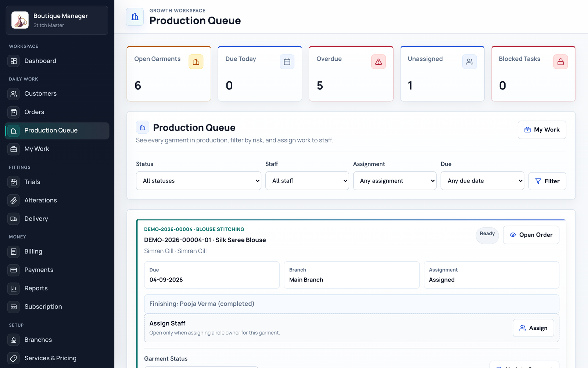Click the Reports chart icon

tap(14, 289)
